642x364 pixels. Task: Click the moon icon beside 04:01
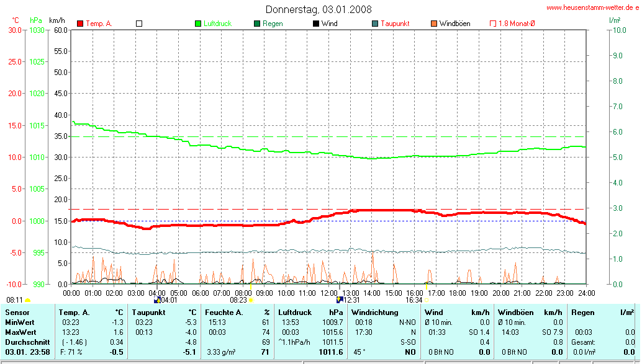(x=156, y=300)
